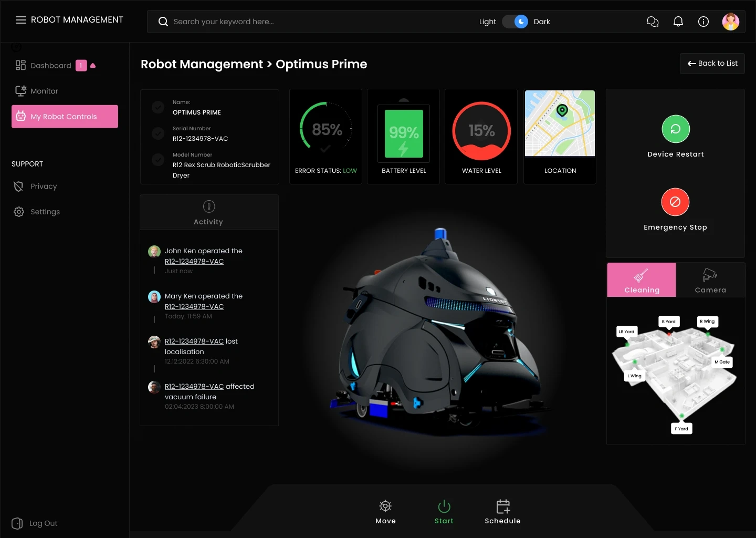Open Privacy in the sidebar
Screen dimensions: 756x538
[x=35, y=187]
